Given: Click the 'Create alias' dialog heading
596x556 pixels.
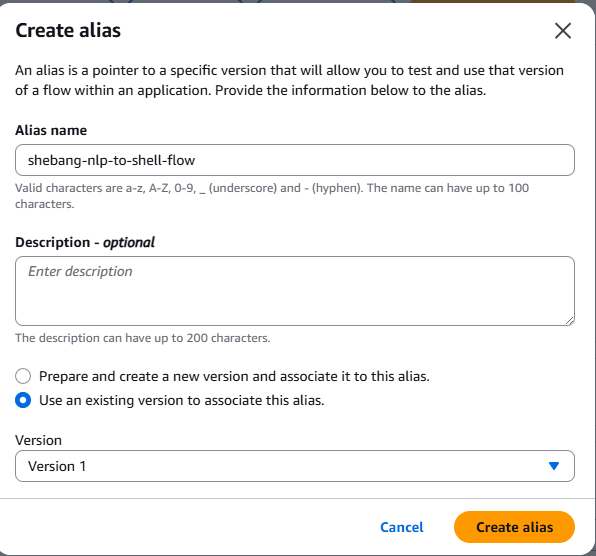Looking at the screenshot, I should (68, 30).
